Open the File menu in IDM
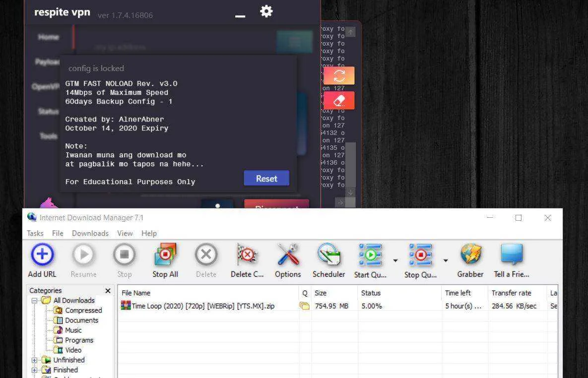This screenshot has height=378, width=588. coord(58,233)
